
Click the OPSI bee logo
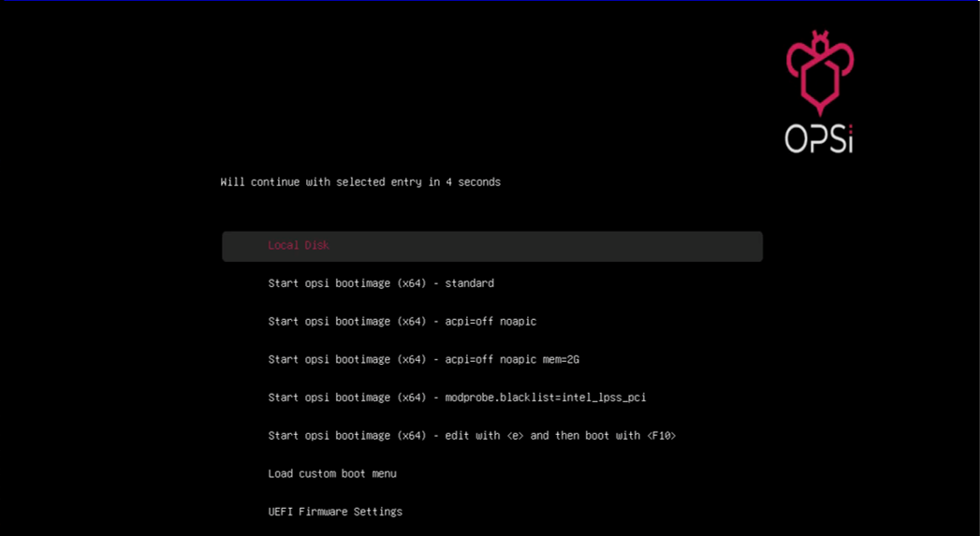point(819,92)
